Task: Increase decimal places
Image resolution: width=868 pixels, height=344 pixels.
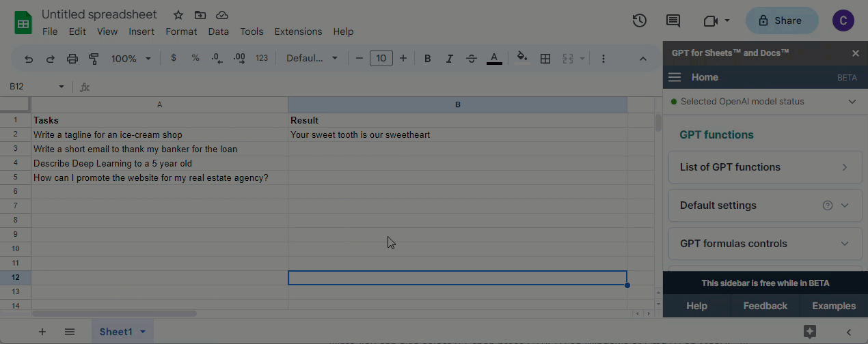Action: tap(239, 59)
